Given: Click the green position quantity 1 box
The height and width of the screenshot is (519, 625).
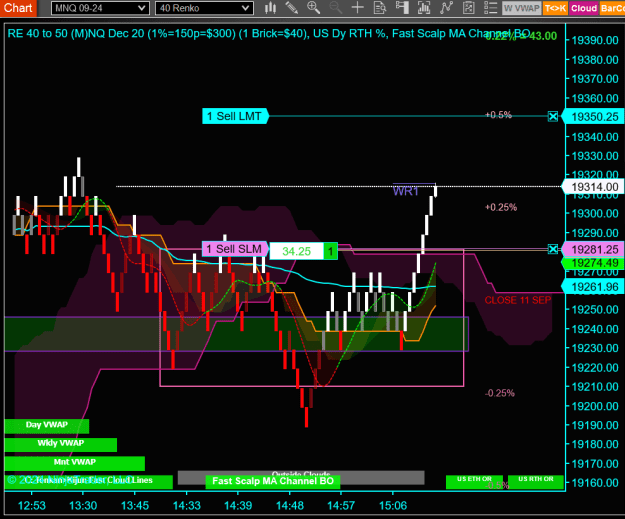Looking at the screenshot, I should click(330, 251).
